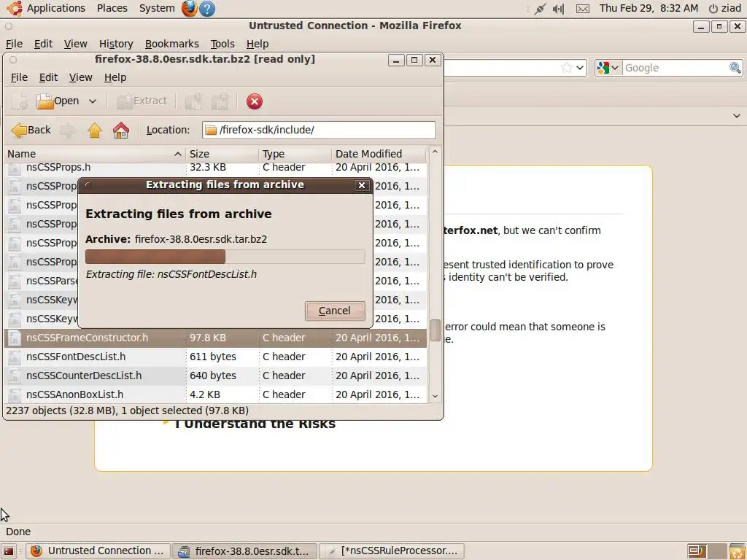
Task: Click the Firefox launcher icon in top panel
Action: pos(189,8)
